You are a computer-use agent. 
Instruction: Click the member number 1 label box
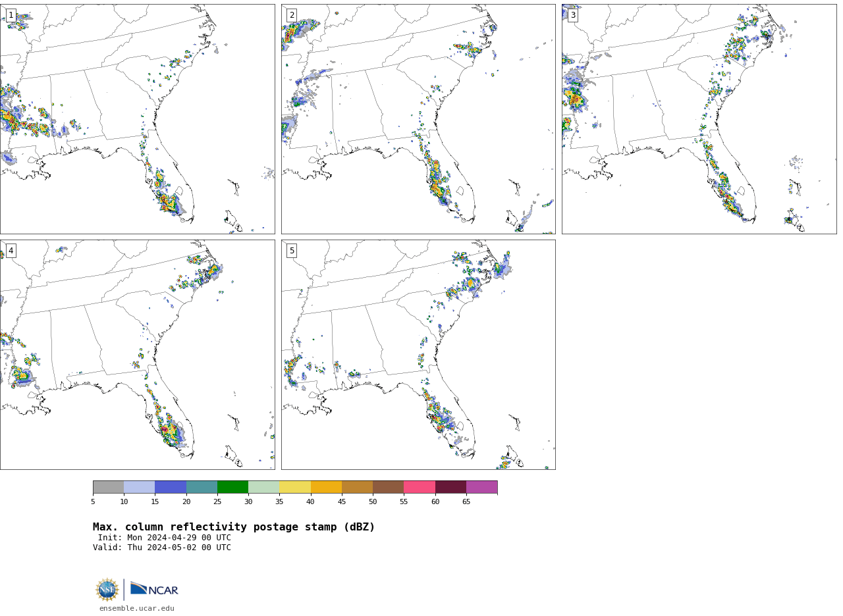(x=11, y=15)
